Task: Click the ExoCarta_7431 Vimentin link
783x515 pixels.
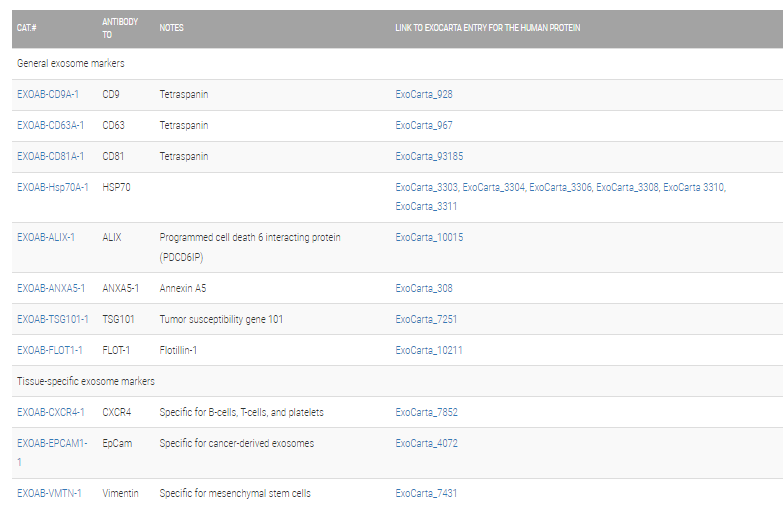Action: click(x=427, y=493)
